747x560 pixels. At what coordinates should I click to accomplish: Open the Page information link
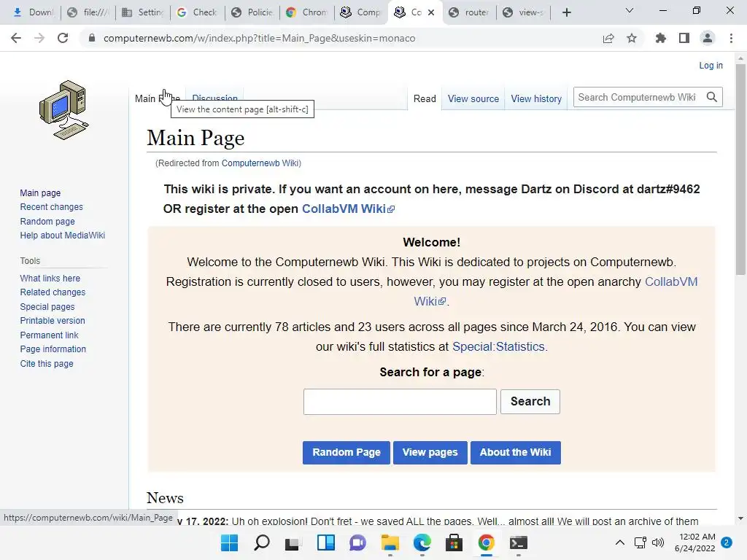(x=53, y=349)
